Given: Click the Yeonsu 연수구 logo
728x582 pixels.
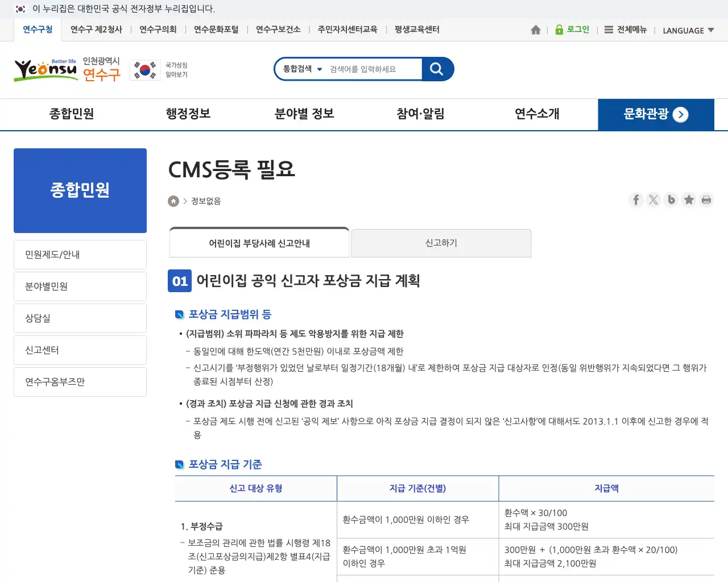Looking at the screenshot, I should (67, 70).
